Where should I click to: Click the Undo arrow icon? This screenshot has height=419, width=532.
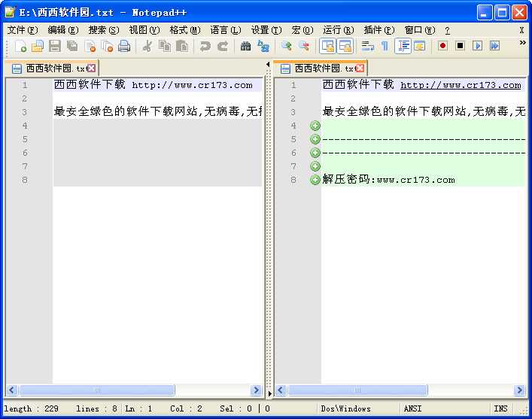pos(205,46)
